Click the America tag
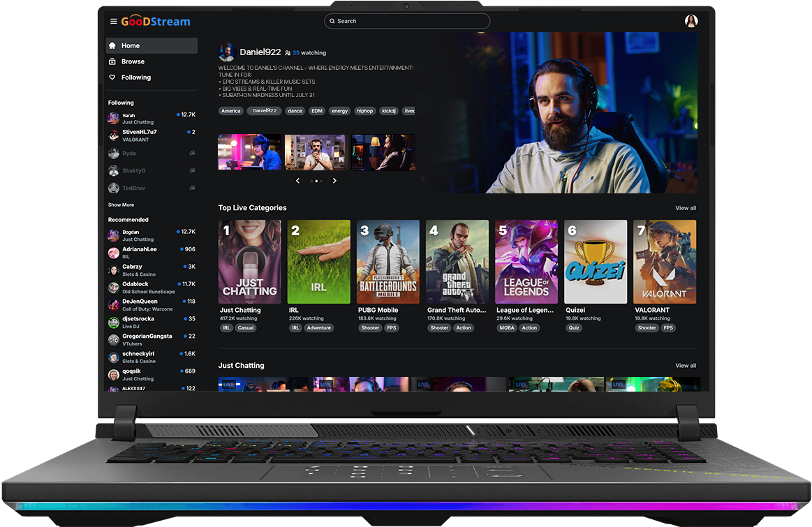812x527 pixels. click(231, 111)
